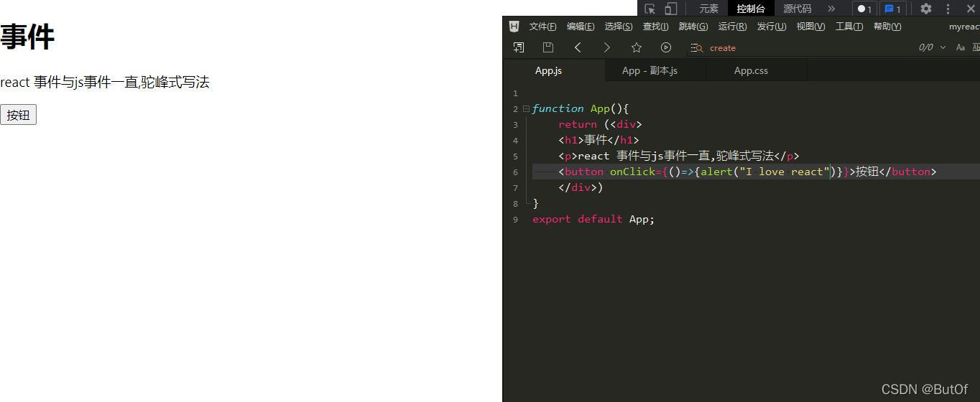Viewport: 980px width, 402px height.
Task: Open the DevTools three-dot customize menu
Action: coord(948,9)
